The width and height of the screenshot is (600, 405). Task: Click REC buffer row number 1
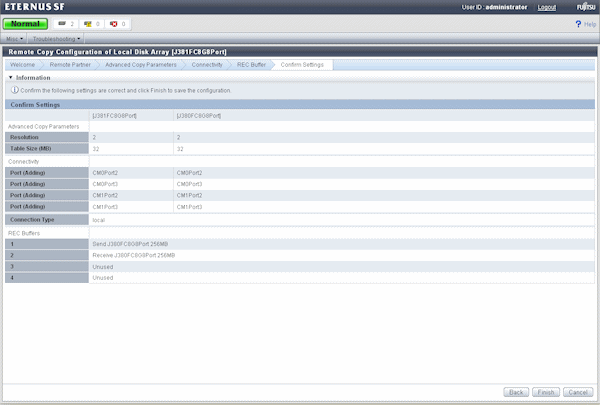(47, 244)
